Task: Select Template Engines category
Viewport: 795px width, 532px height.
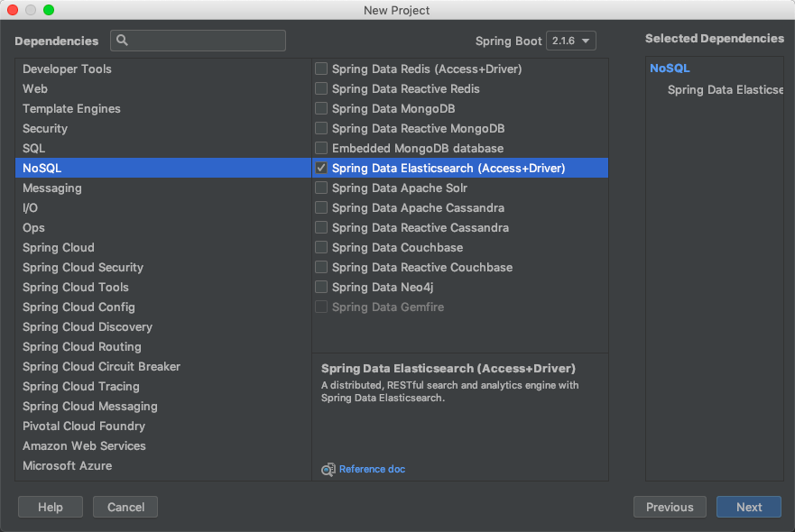Action: (x=162, y=108)
